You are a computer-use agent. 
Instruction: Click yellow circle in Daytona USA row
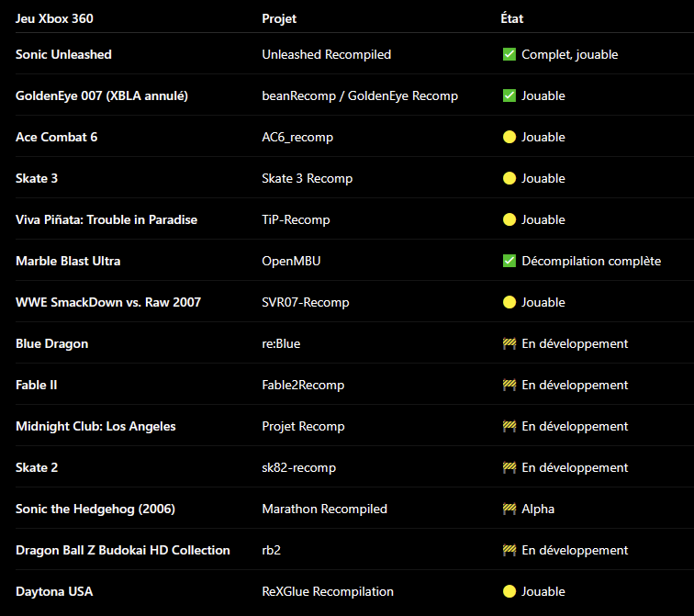[x=509, y=591]
